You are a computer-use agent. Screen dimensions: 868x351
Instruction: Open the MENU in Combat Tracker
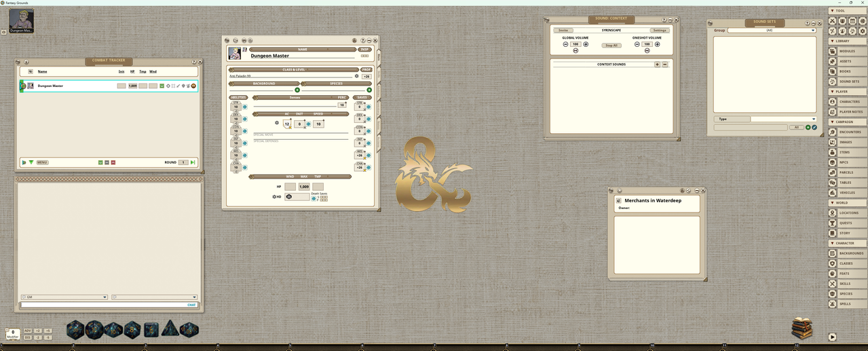click(42, 162)
